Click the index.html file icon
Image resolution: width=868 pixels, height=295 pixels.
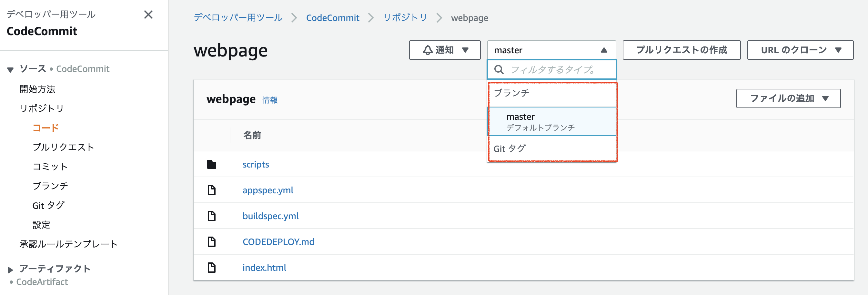212,268
